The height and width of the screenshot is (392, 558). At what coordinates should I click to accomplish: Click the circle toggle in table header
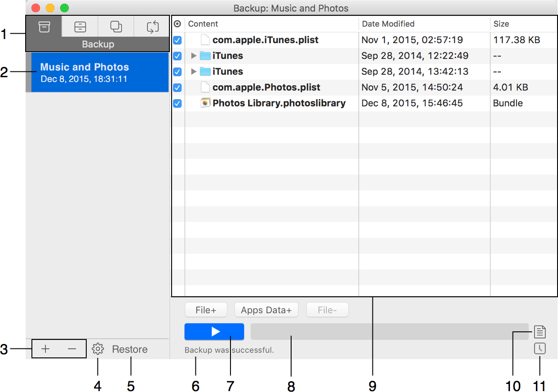pyautogui.click(x=177, y=24)
